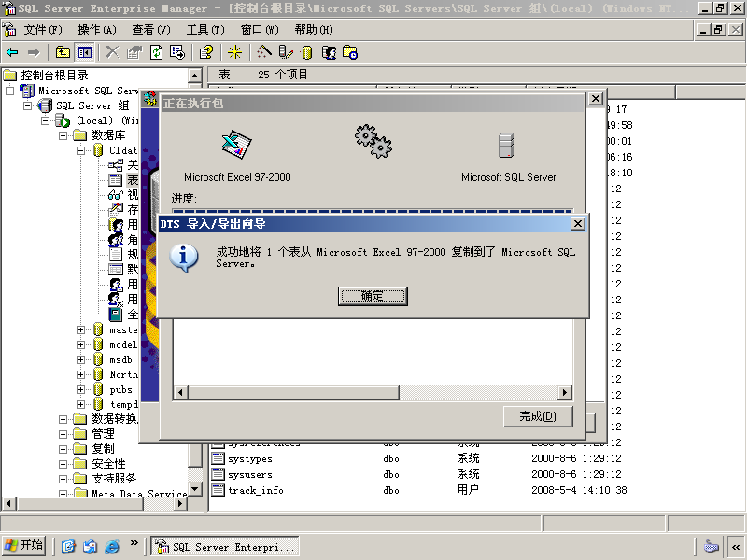The width and height of the screenshot is (747, 560).
Task: Expand the quick launch » overflow chevron
Action: [134, 543]
